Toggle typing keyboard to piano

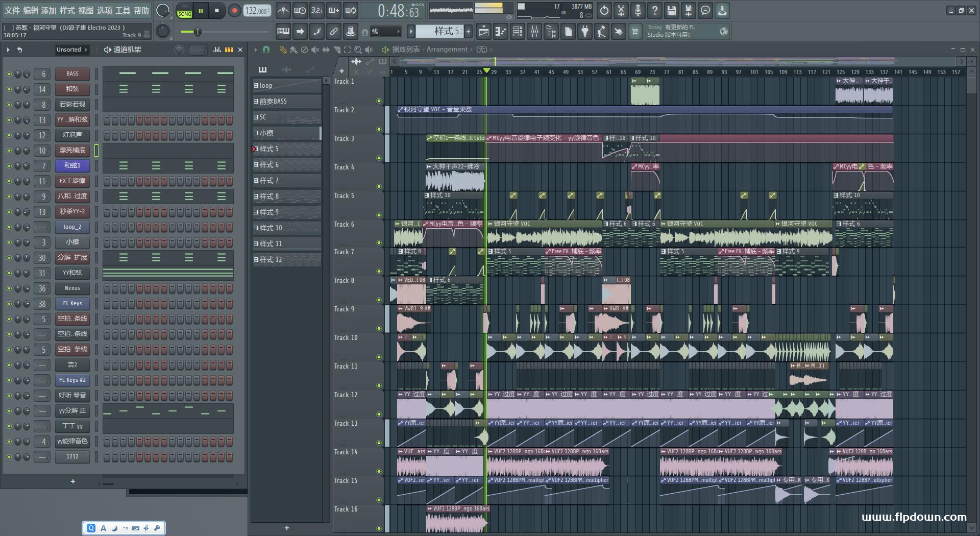click(x=283, y=32)
